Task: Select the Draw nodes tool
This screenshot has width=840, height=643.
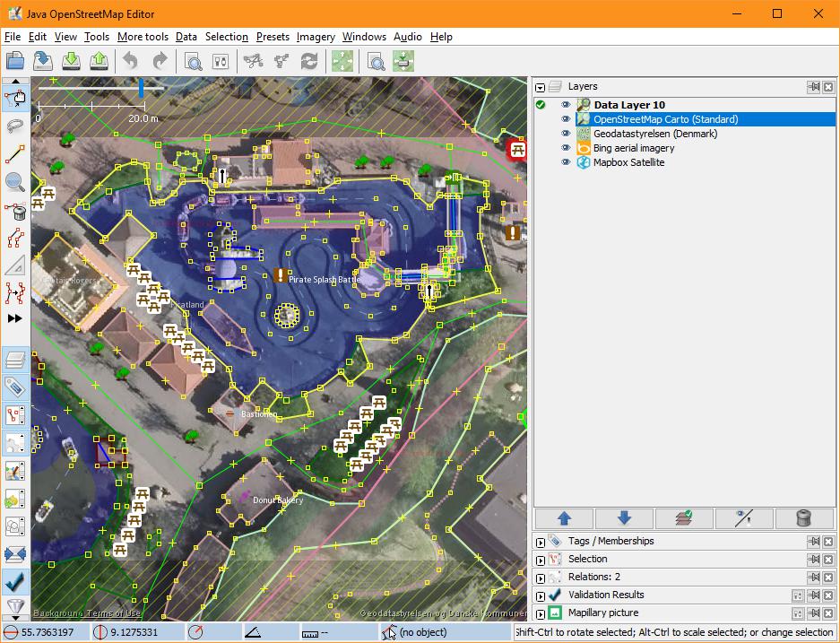Action: pos(15,153)
